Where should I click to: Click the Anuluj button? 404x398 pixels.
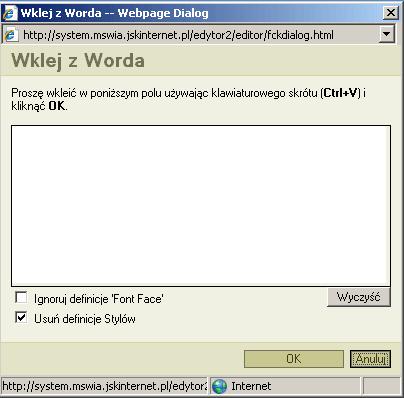370,359
